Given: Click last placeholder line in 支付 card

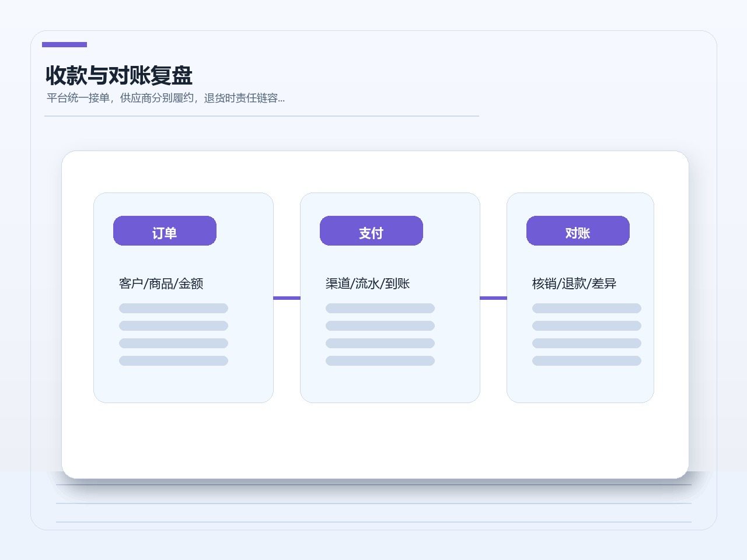Looking at the screenshot, I should [380, 360].
